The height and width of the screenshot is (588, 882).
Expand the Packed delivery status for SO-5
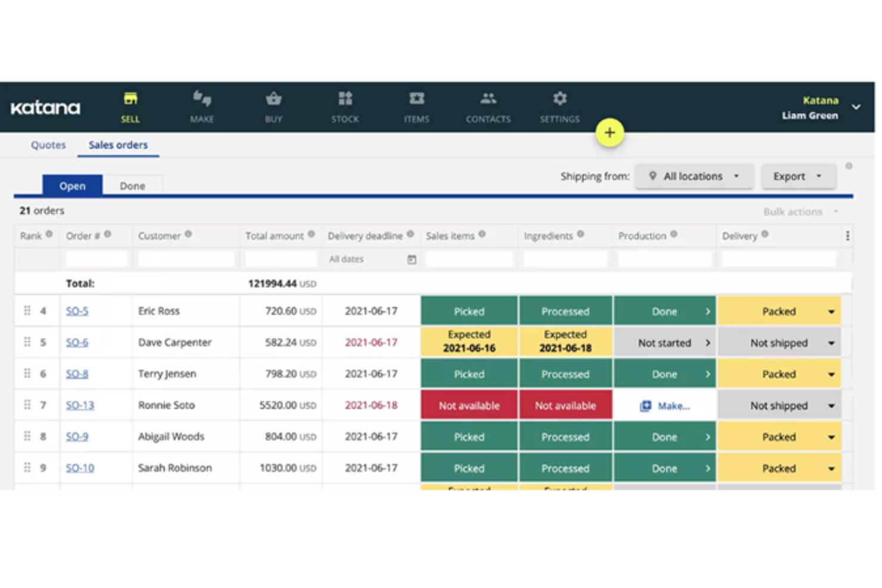831,310
